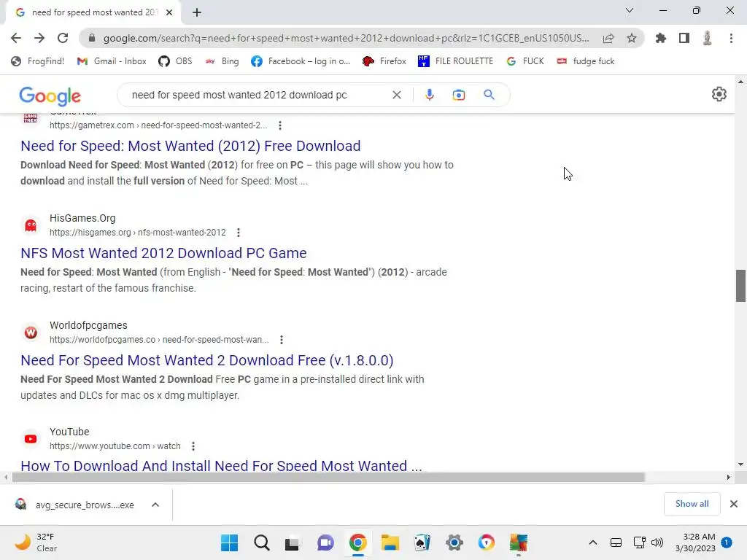
Task: Open the clock showing 3:28 AM
Action: coord(695,542)
